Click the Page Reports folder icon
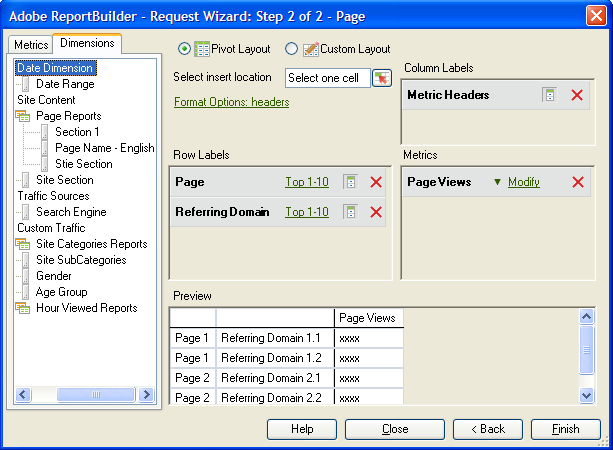 (23, 116)
